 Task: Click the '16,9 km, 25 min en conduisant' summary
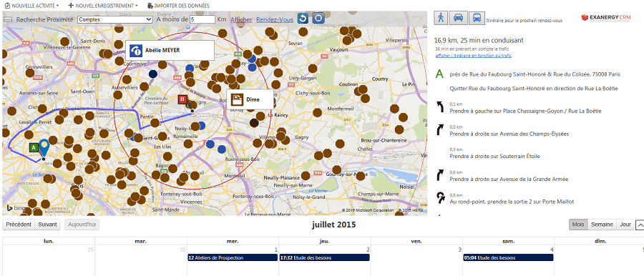(479, 40)
